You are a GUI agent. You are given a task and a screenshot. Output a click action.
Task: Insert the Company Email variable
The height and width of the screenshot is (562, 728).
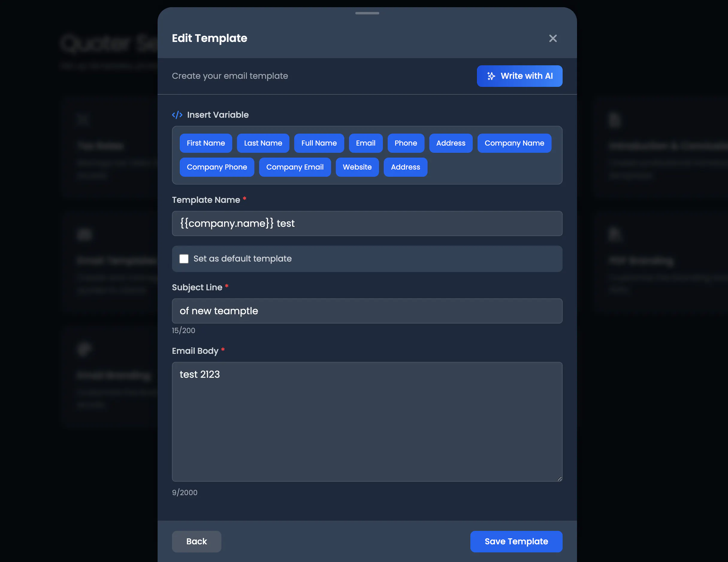coord(295,167)
